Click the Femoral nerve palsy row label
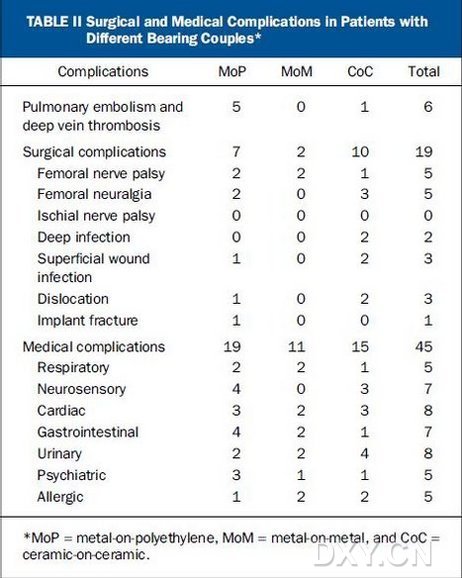 click(101, 174)
